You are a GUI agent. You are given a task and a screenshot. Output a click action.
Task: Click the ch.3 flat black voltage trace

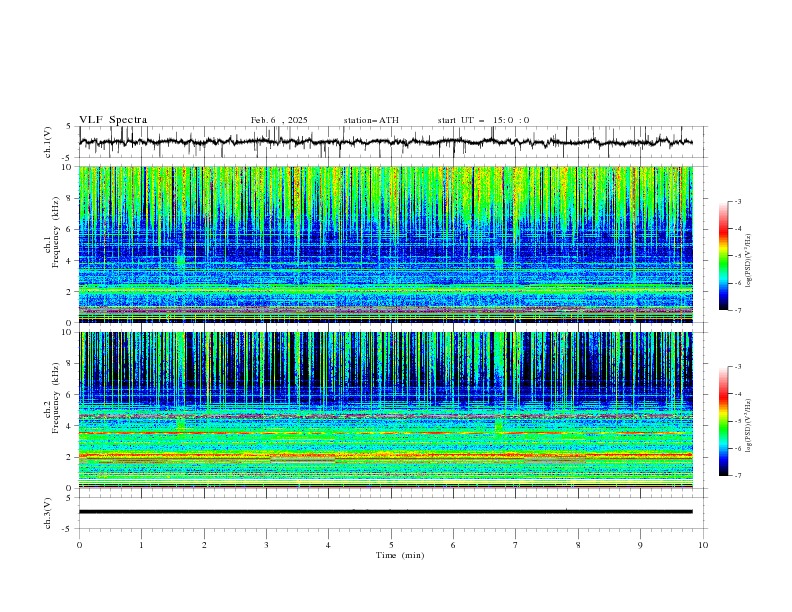point(385,512)
